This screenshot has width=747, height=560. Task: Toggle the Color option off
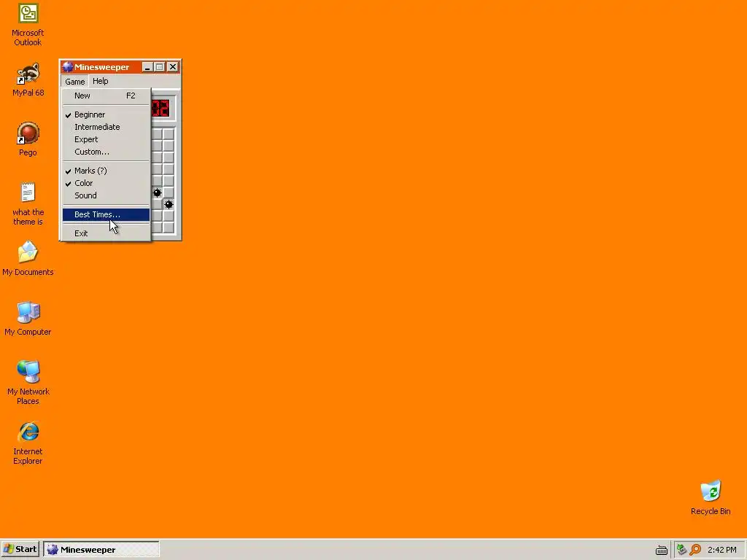pos(106,183)
